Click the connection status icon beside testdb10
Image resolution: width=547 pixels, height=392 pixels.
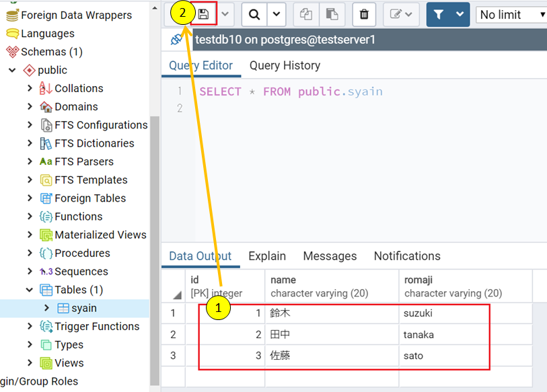(177, 40)
